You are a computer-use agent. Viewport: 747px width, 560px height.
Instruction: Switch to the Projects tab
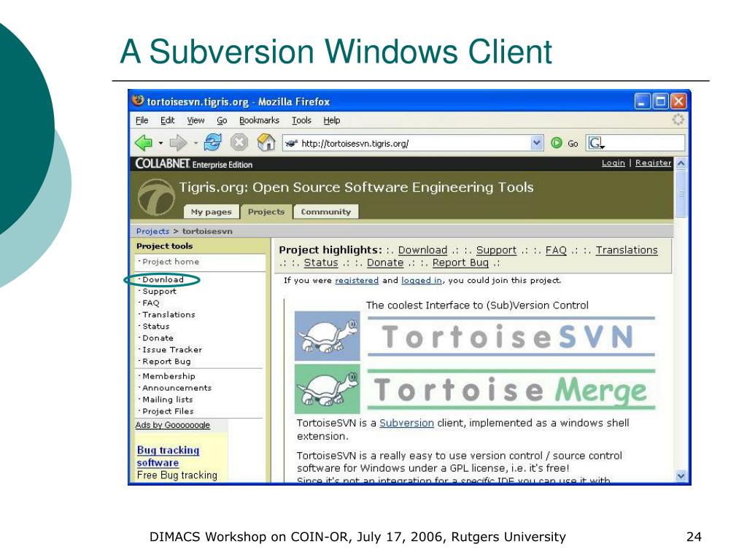pos(266,211)
